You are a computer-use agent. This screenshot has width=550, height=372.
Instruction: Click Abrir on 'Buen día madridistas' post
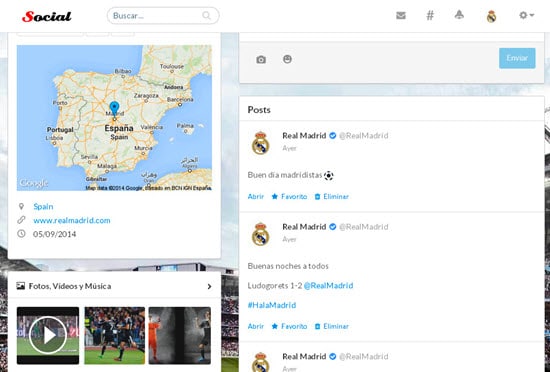point(256,197)
